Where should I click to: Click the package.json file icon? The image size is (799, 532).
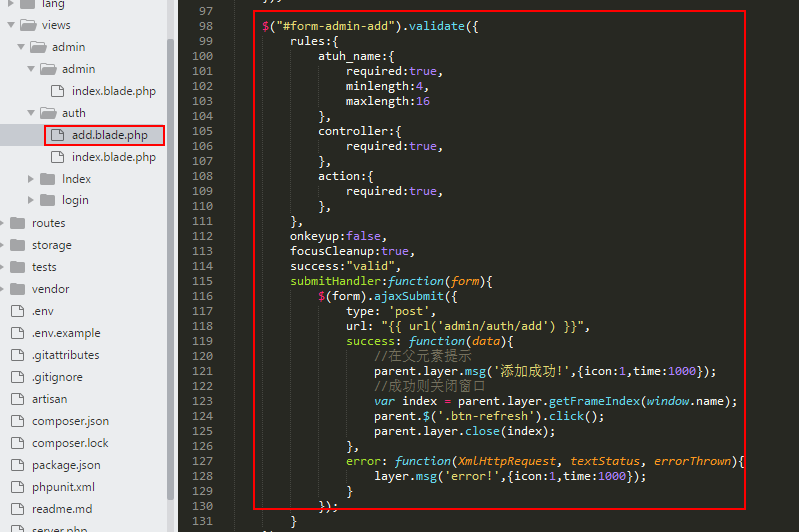coord(17,465)
